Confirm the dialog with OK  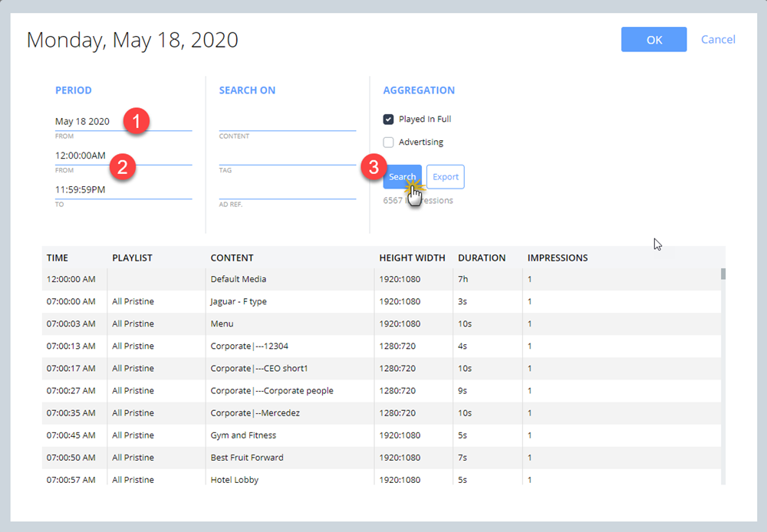tap(653, 39)
